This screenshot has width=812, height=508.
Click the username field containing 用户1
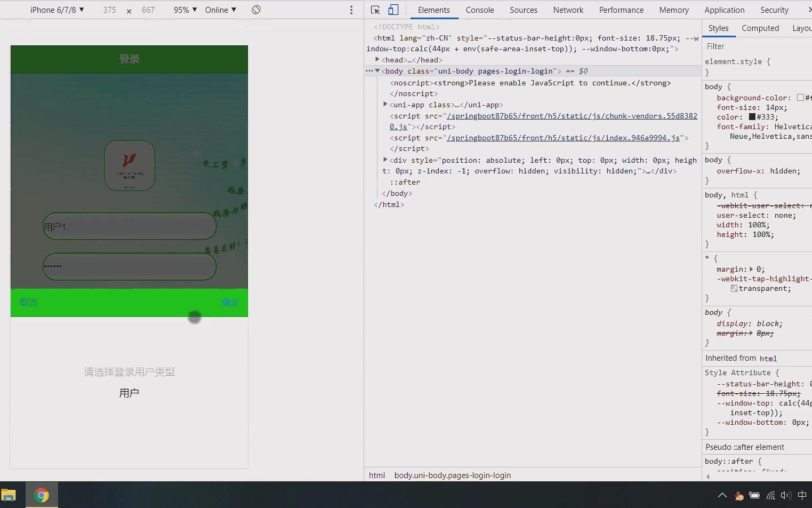coord(130,226)
